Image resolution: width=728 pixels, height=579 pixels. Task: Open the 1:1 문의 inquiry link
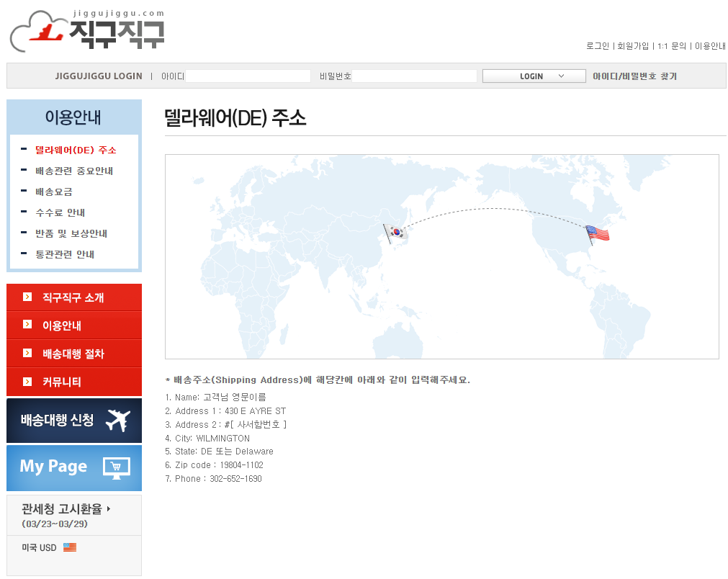672,45
